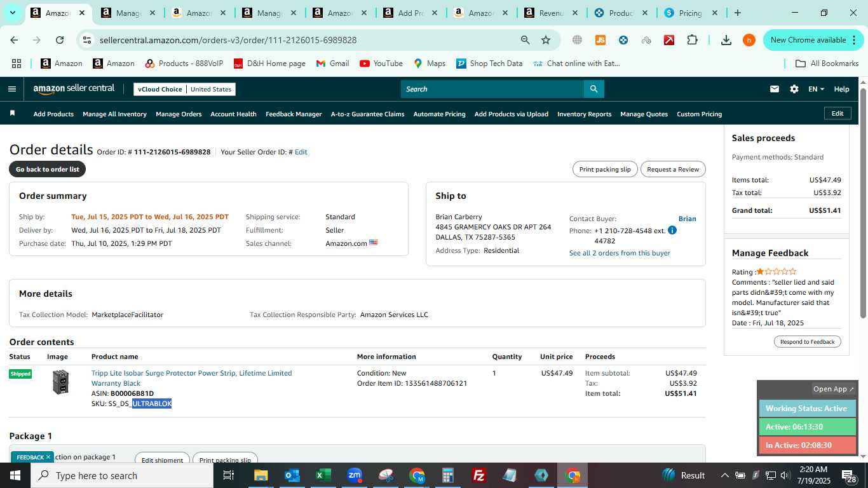Viewport: 868px width, 488px height.
Task: Click the top Print packing slip button
Action: point(605,169)
